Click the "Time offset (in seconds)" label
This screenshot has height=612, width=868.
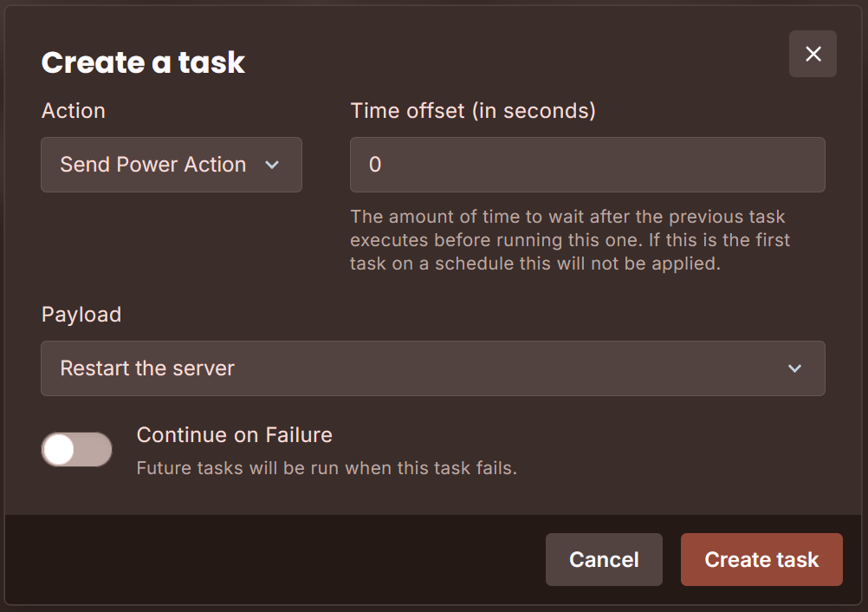pos(473,110)
